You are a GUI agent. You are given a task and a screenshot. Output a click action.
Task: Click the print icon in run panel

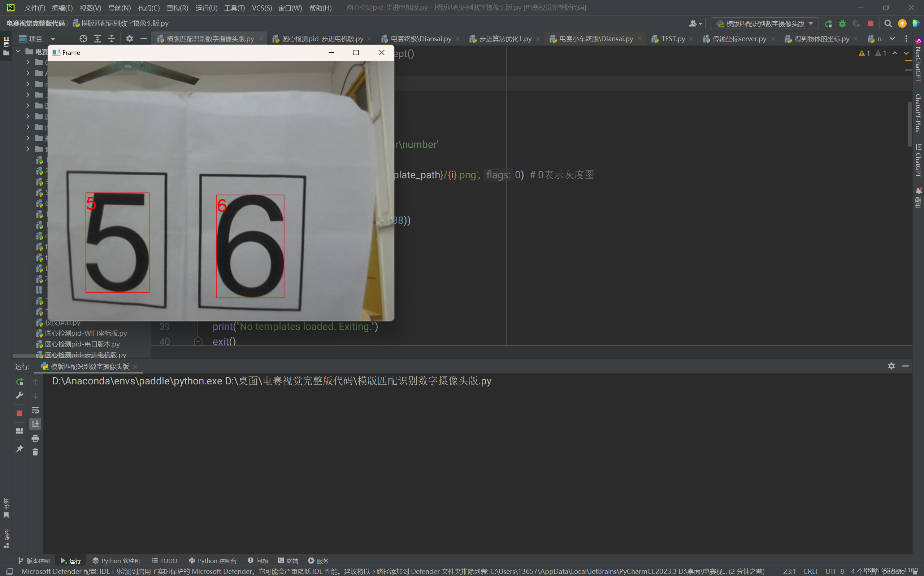click(35, 438)
